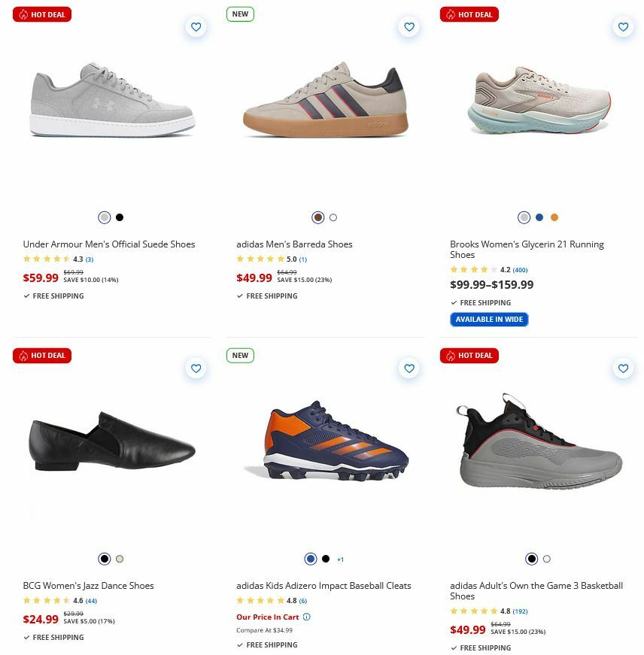
Task: Click the heart on Brooks Glycerin 21
Action: (x=623, y=26)
